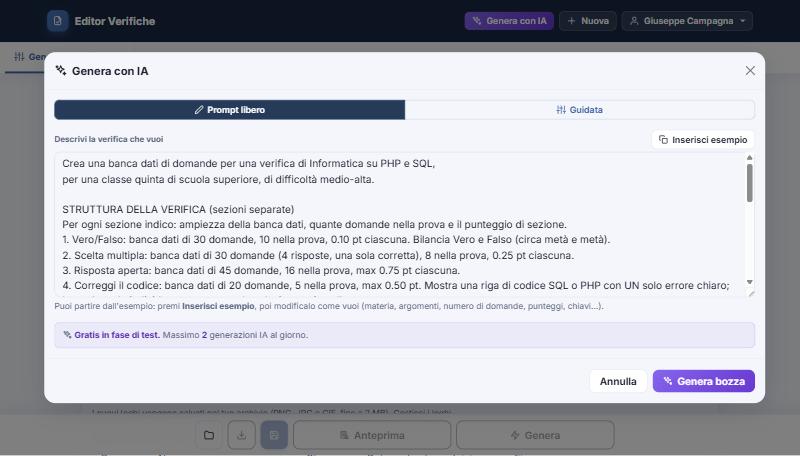Click the Descrivi la verifica che vuoi label
The image size is (800, 456).
click(109, 139)
